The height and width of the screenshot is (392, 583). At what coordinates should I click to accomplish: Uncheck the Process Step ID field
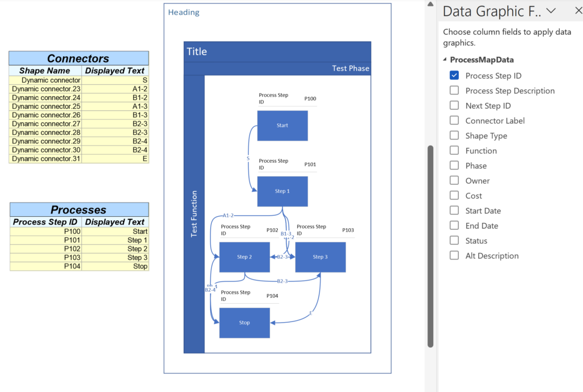(x=454, y=76)
